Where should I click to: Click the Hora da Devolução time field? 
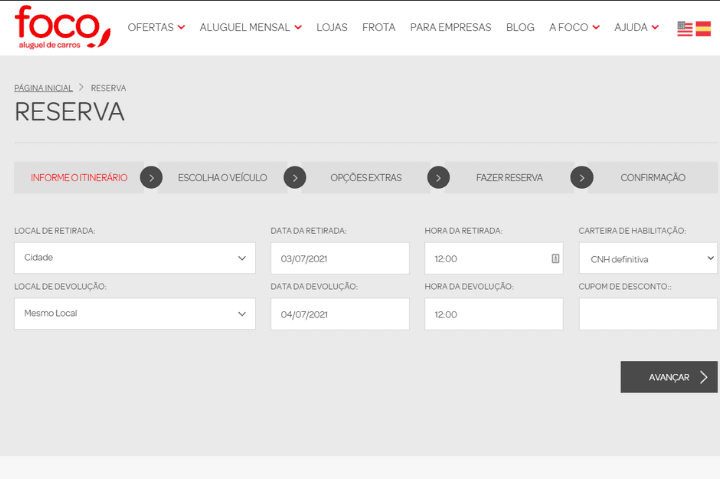tap(494, 314)
